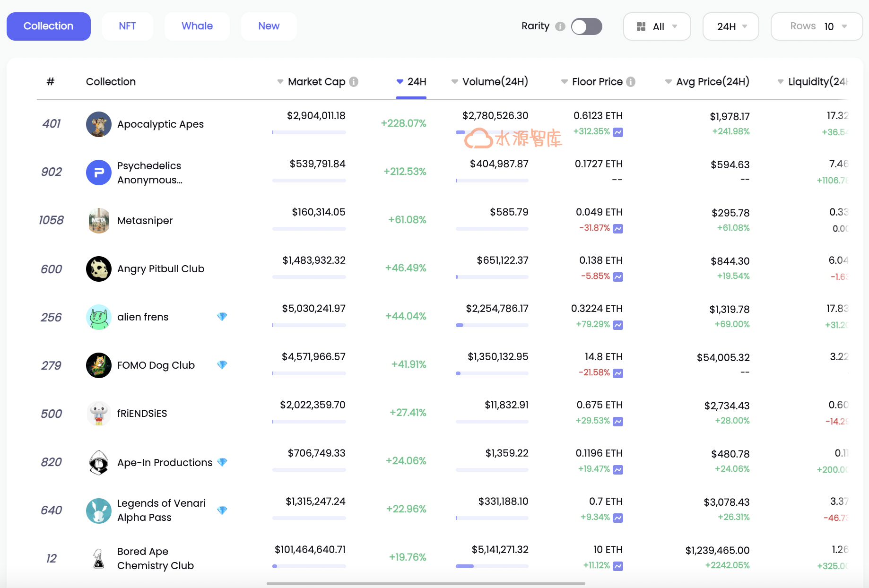
Task: Click the $101,464,640.71 market cap value
Action: tap(310, 550)
